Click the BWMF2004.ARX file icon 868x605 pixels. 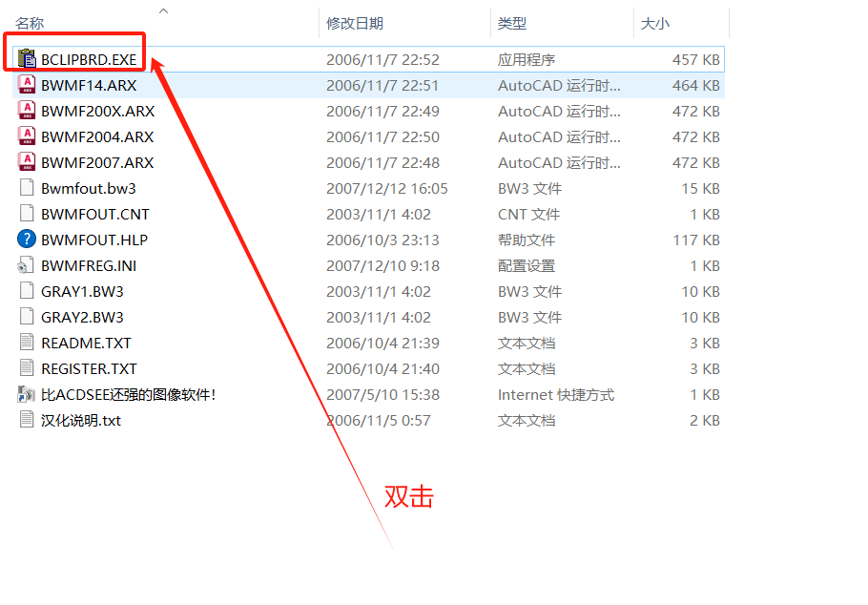[x=26, y=136]
